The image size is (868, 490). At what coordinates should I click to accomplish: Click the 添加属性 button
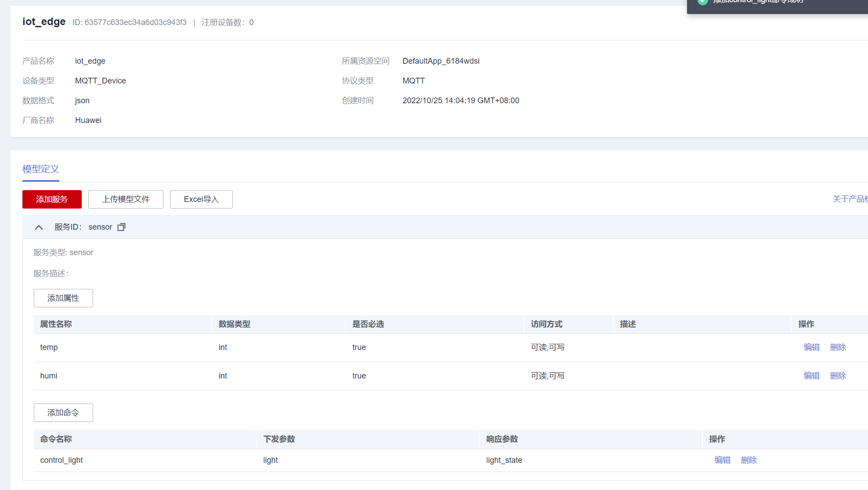tap(63, 298)
